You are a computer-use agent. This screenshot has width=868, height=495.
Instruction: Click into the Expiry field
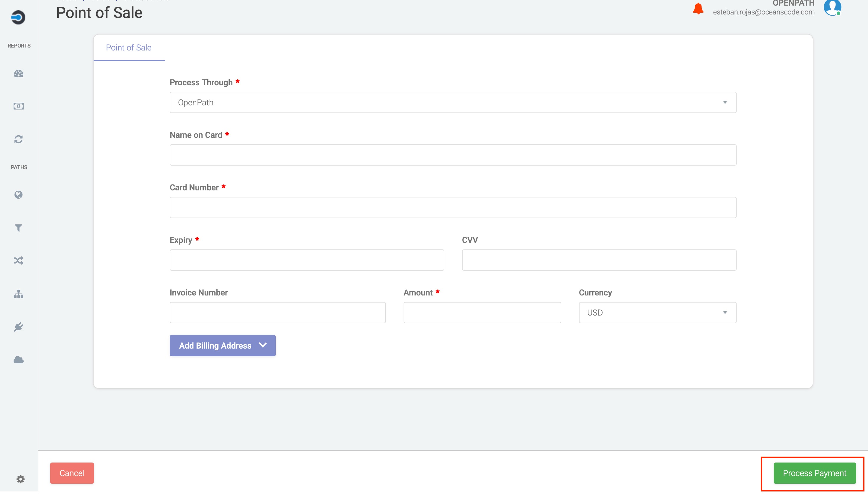coord(307,260)
